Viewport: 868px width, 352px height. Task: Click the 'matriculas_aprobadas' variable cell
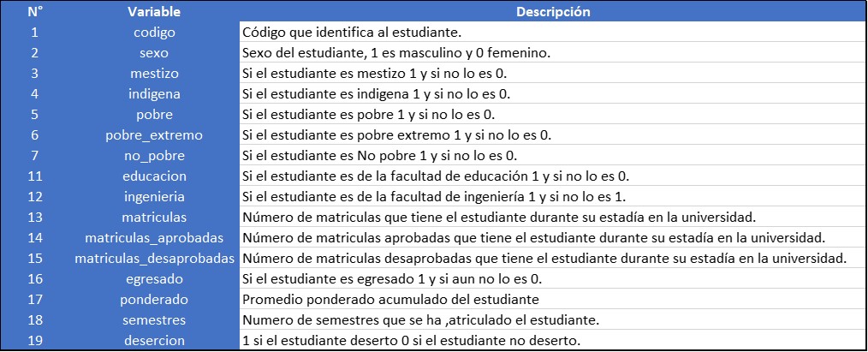tap(154, 238)
